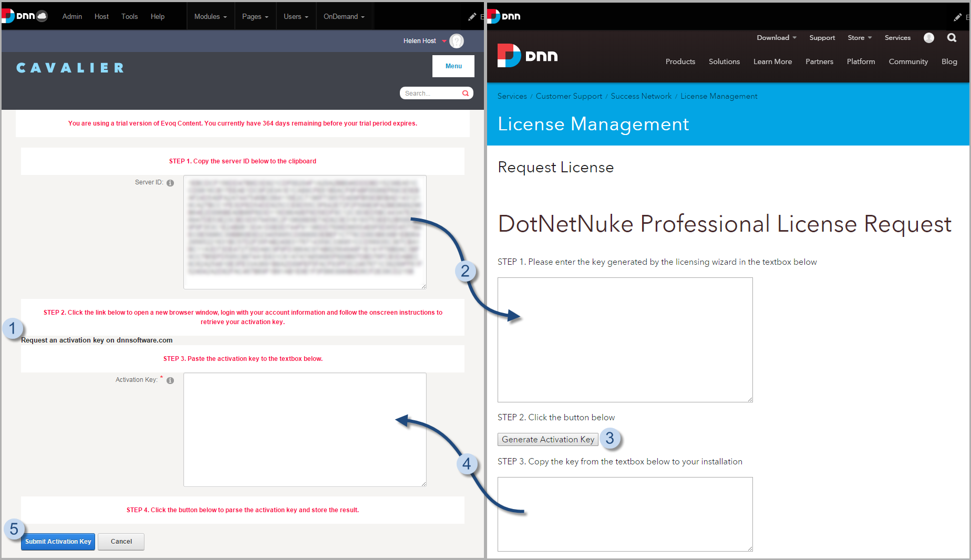Open Helen Host user avatar

coord(457,41)
